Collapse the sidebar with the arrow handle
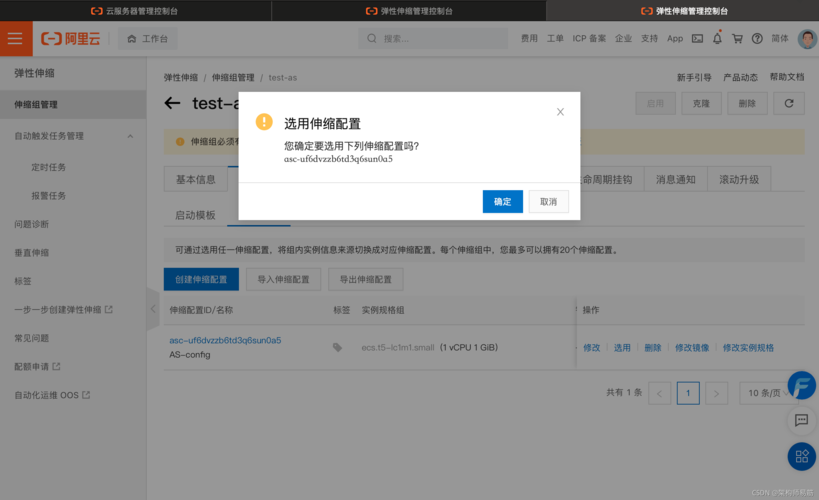This screenshot has width=819, height=500. [x=153, y=309]
